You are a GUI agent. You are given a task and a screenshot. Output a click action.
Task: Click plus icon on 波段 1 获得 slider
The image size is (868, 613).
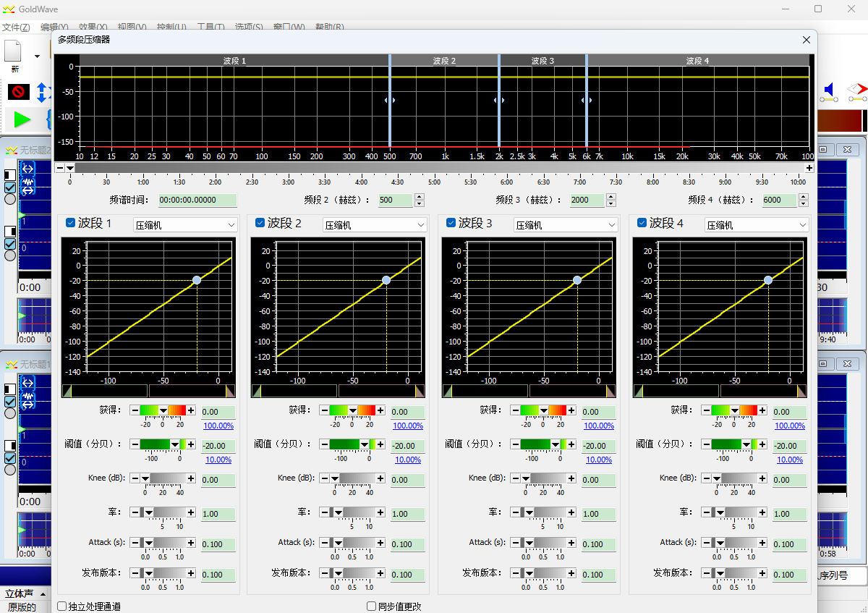(191, 410)
